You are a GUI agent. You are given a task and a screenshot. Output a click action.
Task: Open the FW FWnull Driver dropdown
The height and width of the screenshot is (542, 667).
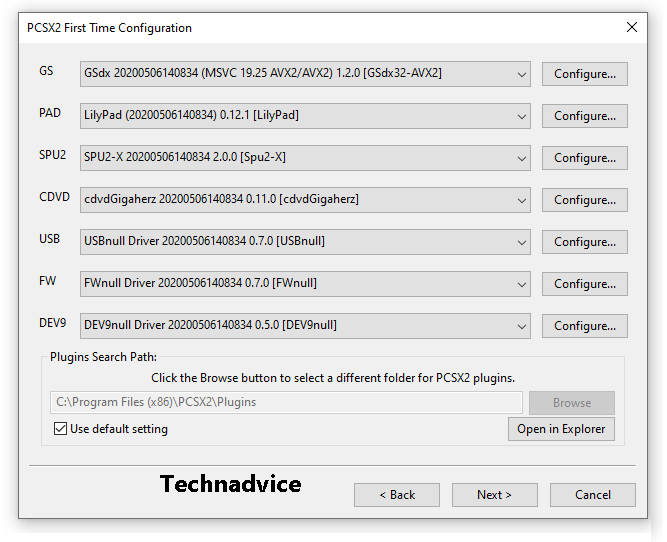305,284
